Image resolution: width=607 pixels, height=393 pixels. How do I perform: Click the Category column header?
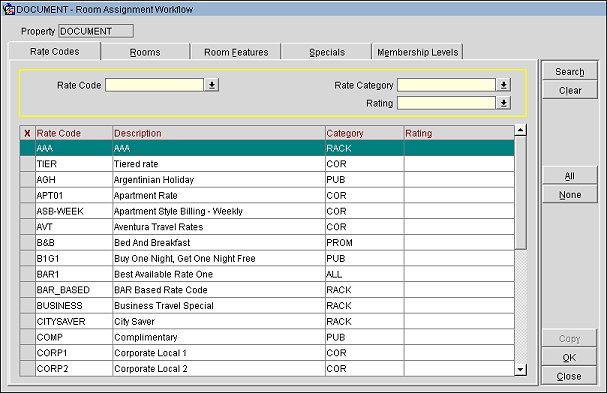[364, 133]
